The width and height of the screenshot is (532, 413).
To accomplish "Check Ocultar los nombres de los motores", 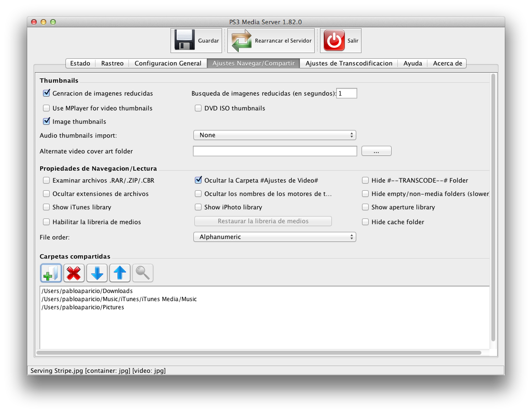I will pyautogui.click(x=198, y=194).
